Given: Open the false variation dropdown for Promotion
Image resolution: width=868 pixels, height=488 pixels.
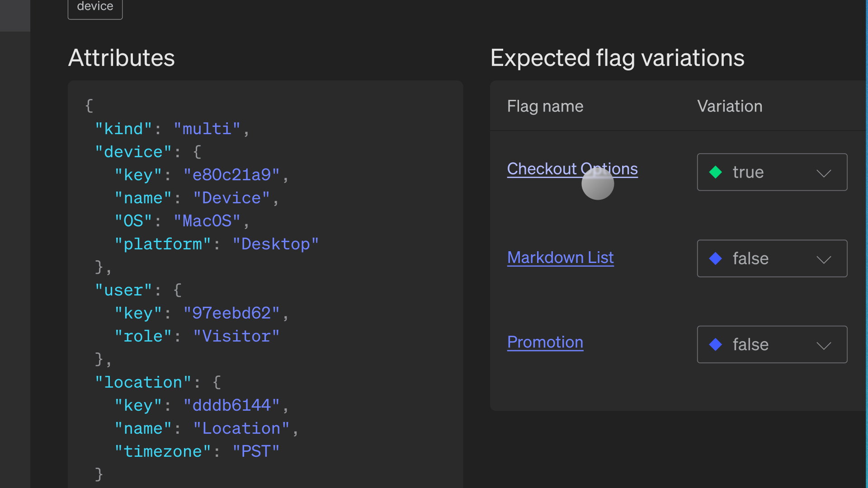Looking at the screenshot, I should [772, 344].
